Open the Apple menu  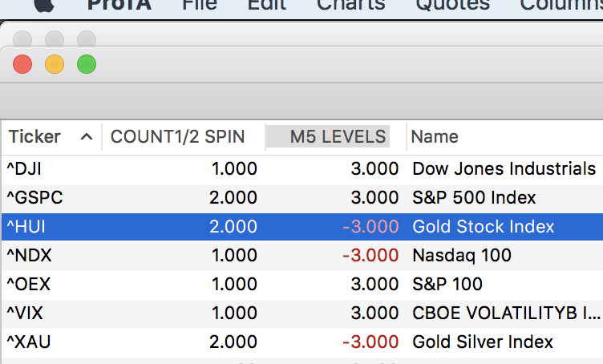point(42,4)
